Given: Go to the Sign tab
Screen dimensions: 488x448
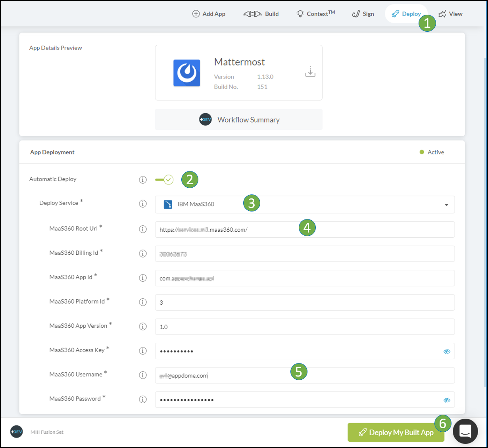Looking at the screenshot, I should click(x=363, y=14).
